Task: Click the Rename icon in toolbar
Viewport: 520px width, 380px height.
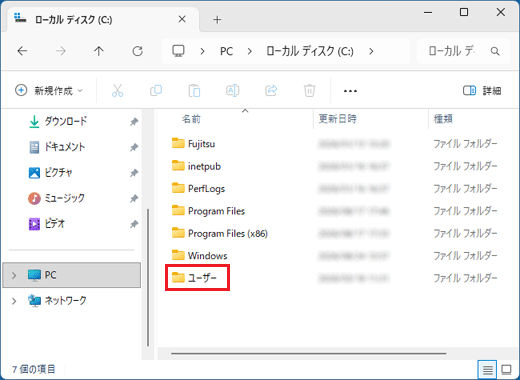Action: tap(232, 90)
